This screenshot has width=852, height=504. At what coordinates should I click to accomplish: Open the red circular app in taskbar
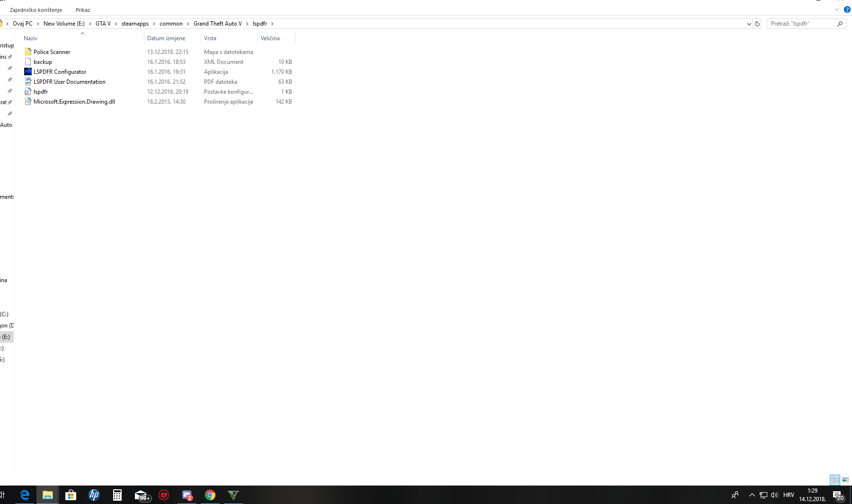click(164, 495)
